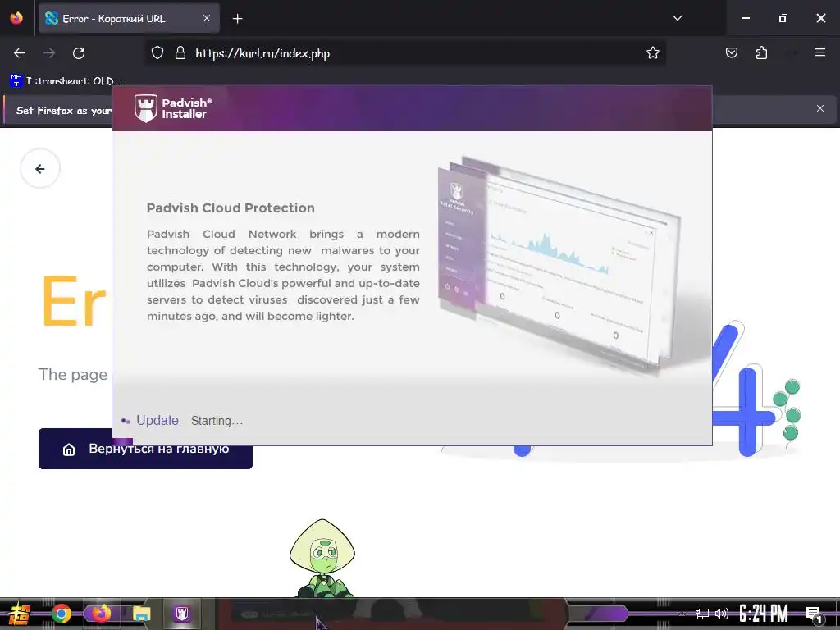Screen dimensions: 840x630
Task: Close the 'Error - Короткий URL' tab
Action: [x=207, y=19]
